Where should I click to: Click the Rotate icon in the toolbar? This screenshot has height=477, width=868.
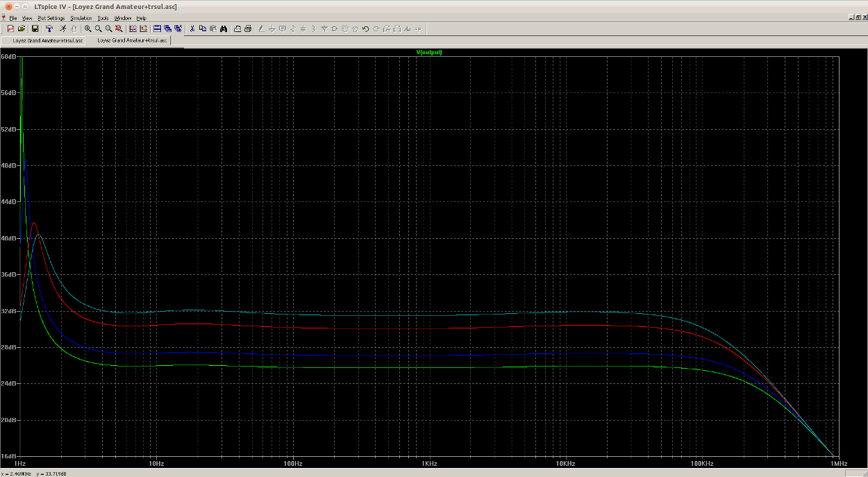(387, 28)
